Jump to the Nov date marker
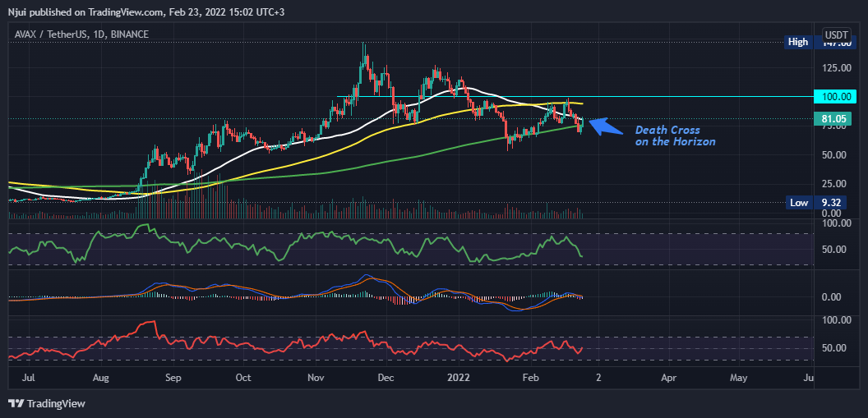 [315, 379]
